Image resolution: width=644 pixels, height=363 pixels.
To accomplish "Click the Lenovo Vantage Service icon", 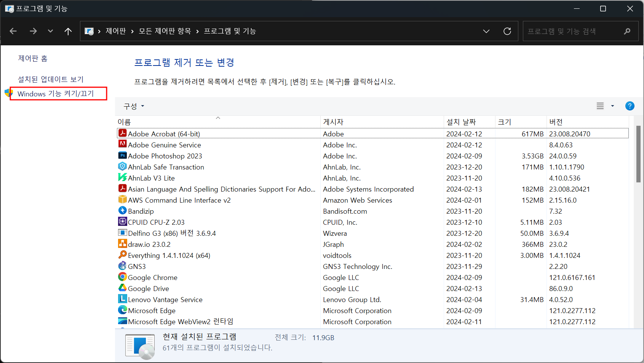I will [122, 299].
